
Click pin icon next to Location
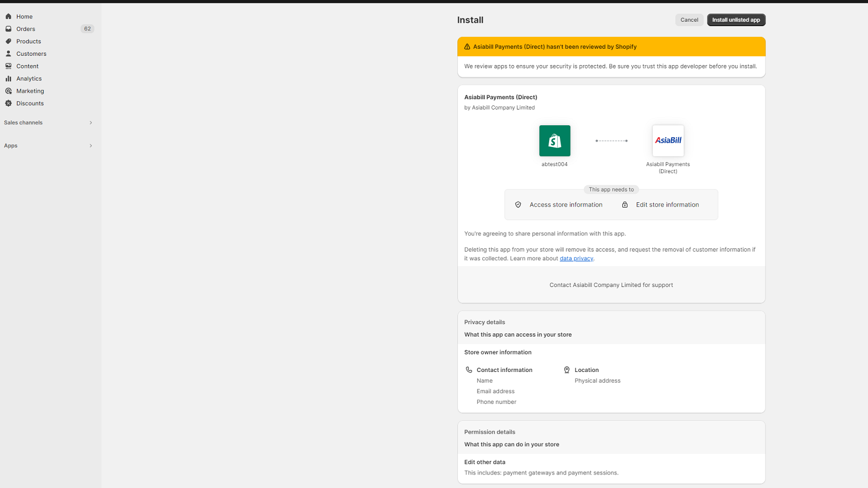coord(567,370)
